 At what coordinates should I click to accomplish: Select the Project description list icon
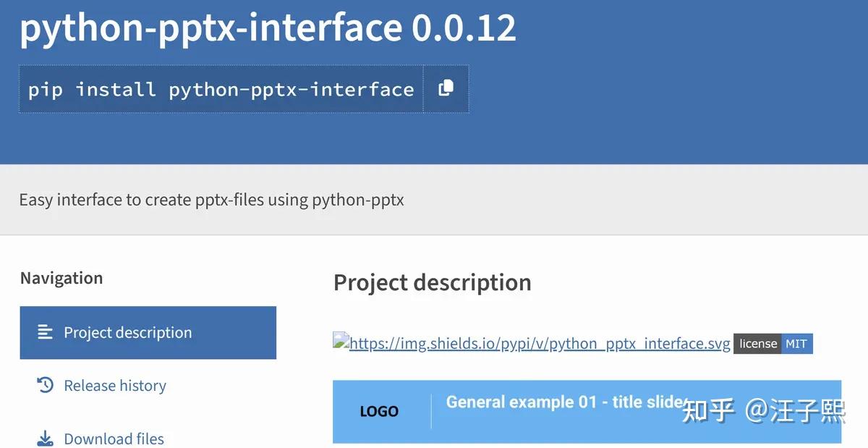[x=45, y=332]
